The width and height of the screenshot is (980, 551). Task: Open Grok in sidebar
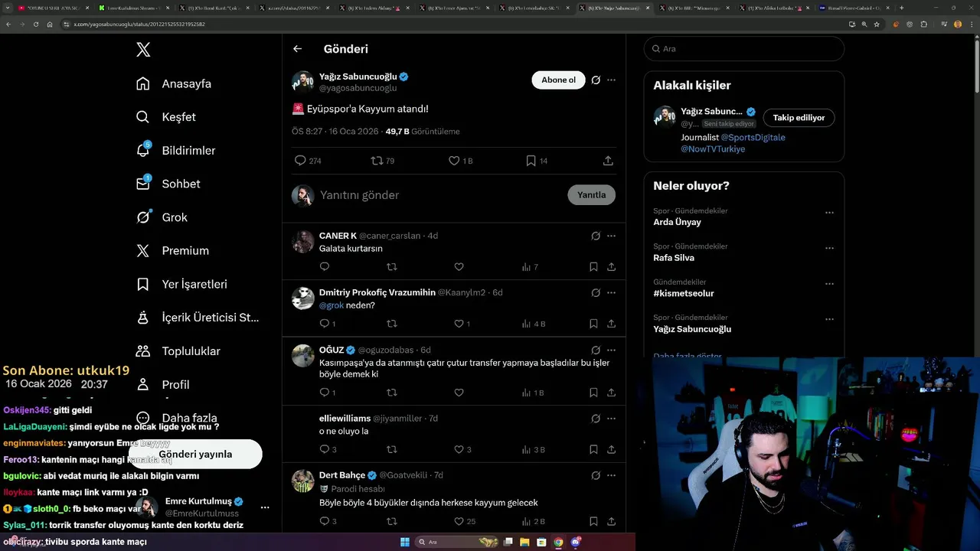pyautogui.click(x=162, y=217)
